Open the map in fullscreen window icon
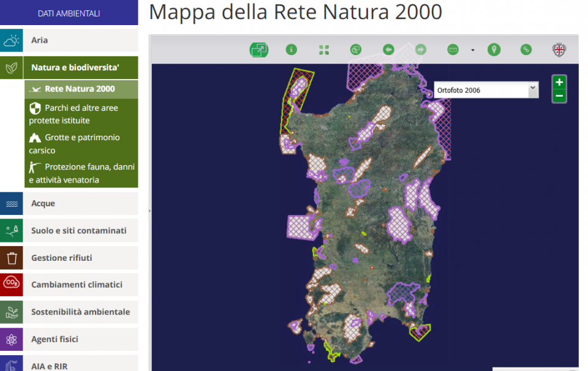 click(x=258, y=50)
